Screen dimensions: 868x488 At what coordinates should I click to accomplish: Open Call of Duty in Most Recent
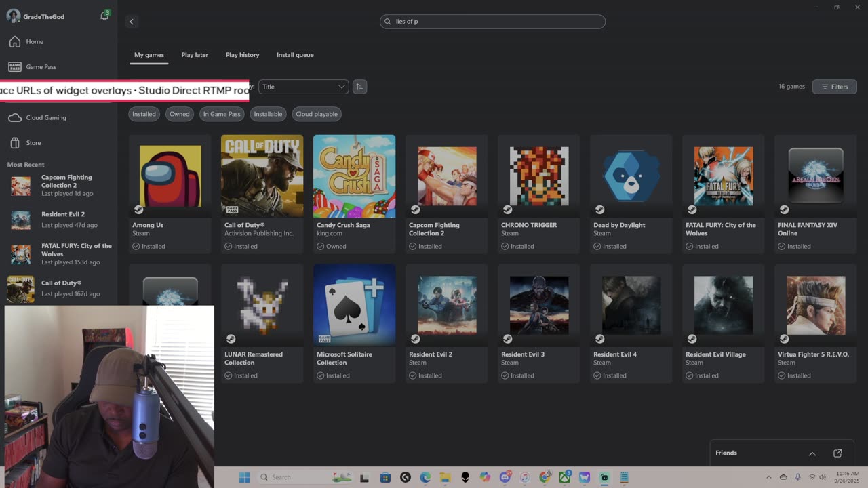[x=60, y=289]
